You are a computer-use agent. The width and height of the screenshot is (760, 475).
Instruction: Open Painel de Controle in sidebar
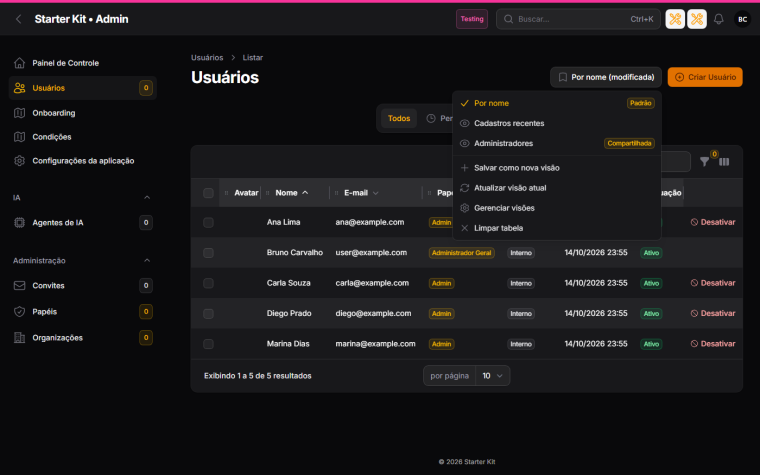[x=82, y=63]
